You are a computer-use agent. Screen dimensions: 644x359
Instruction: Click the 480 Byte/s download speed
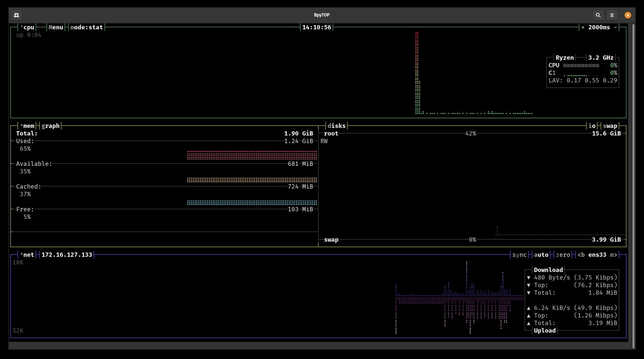click(552, 278)
